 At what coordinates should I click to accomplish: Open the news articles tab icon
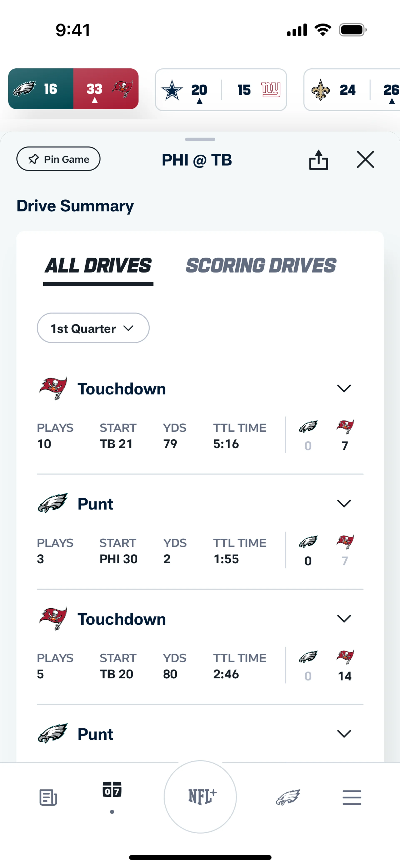point(48,797)
